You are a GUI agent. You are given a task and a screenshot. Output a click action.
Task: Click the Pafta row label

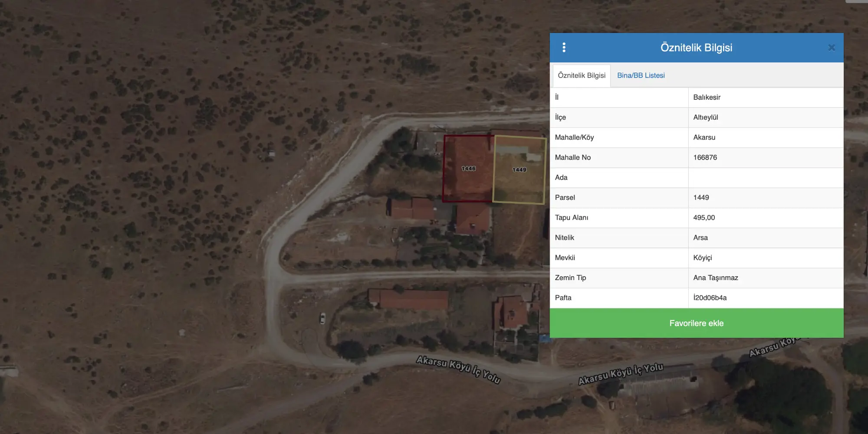coord(563,297)
